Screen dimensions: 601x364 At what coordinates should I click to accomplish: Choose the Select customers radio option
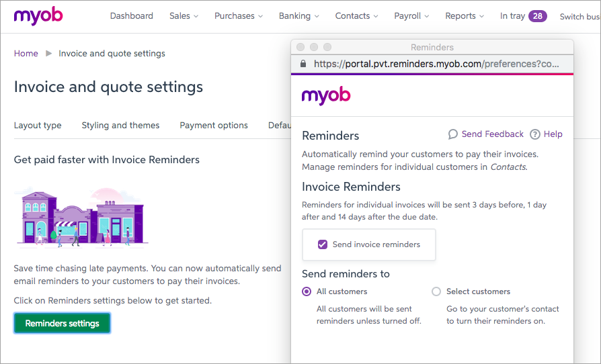pos(436,291)
